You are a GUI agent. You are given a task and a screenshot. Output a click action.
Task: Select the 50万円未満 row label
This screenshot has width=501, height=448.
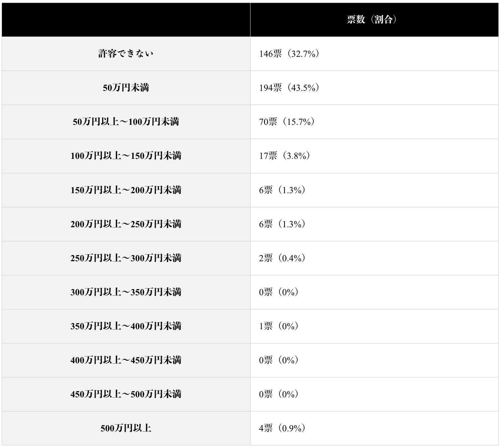coord(126,88)
